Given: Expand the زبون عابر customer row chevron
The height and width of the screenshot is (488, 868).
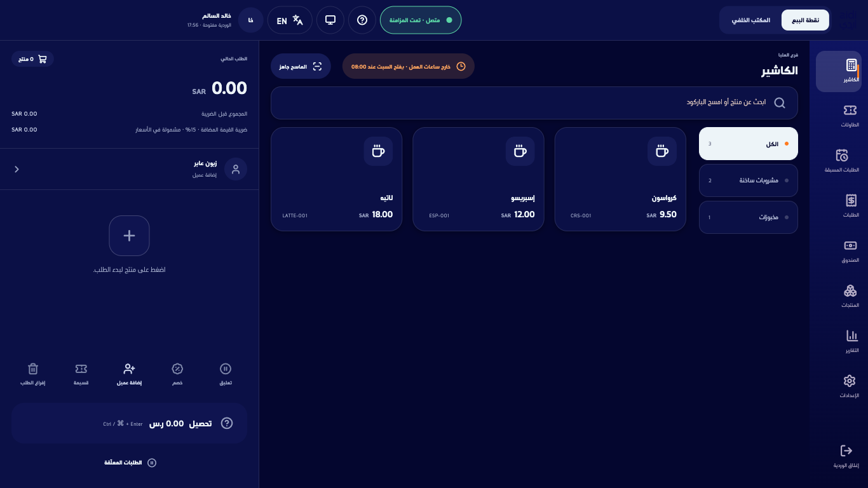Looking at the screenshot, I should click(17, 169).
